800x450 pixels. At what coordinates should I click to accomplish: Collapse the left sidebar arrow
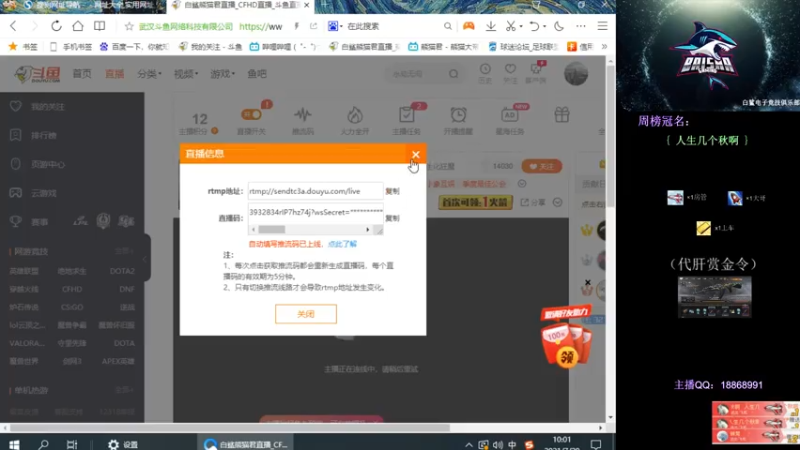click(145, 258)
